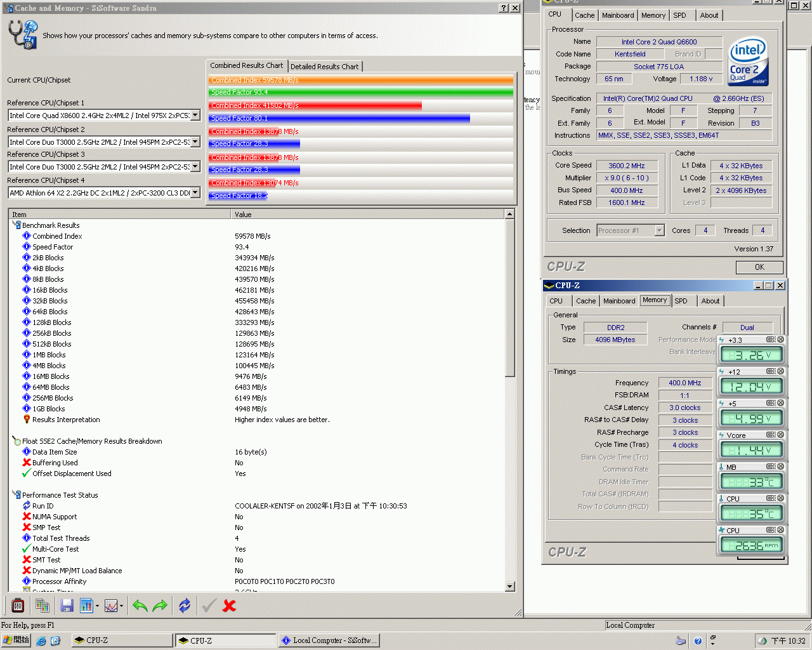This screenshot has width=812, height=650.
Task: Select the 1GB Blocks result row
Action: 256,409
